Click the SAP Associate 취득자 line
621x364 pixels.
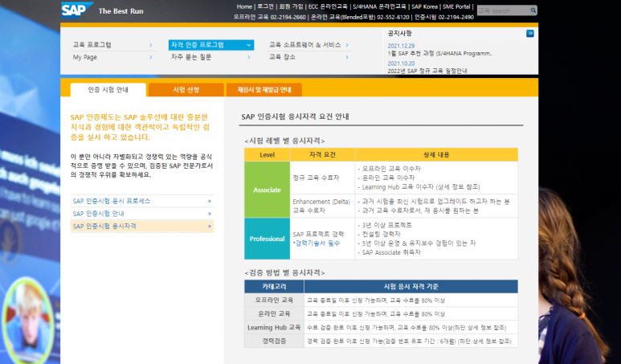point(390,252)
